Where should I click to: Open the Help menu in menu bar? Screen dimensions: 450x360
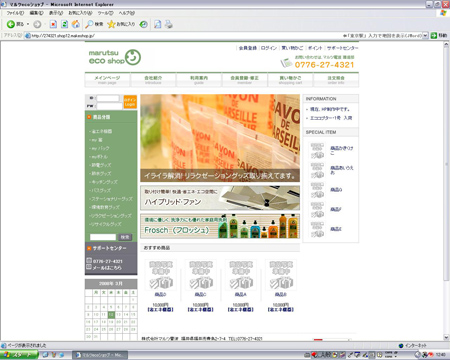coord(127,13)
